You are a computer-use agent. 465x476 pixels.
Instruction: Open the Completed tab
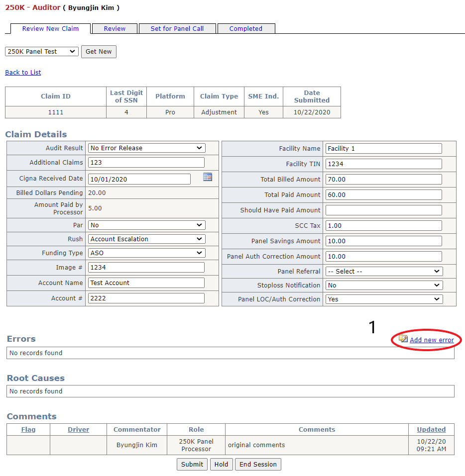(246, 28)
